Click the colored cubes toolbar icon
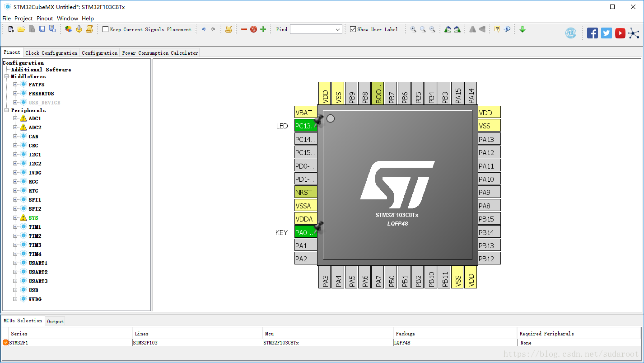This screenshot has width=644, height=363. 69,29
